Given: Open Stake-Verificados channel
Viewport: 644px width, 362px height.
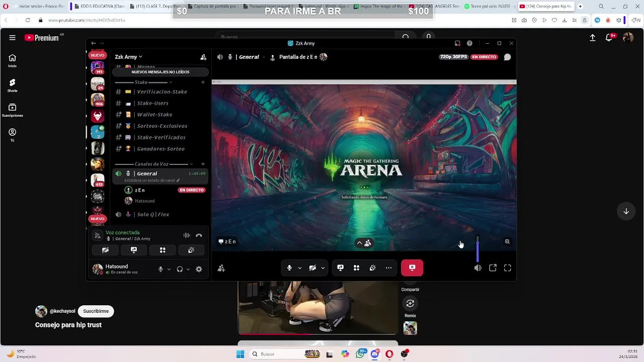Looking at the screenshot, I should (160, 137).
